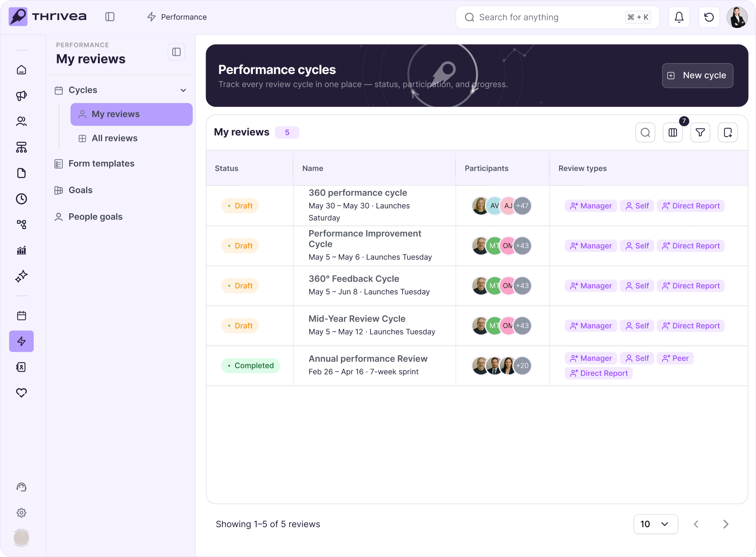Open the rows-per-page dropdown showing 10

[x=656, y=524]
